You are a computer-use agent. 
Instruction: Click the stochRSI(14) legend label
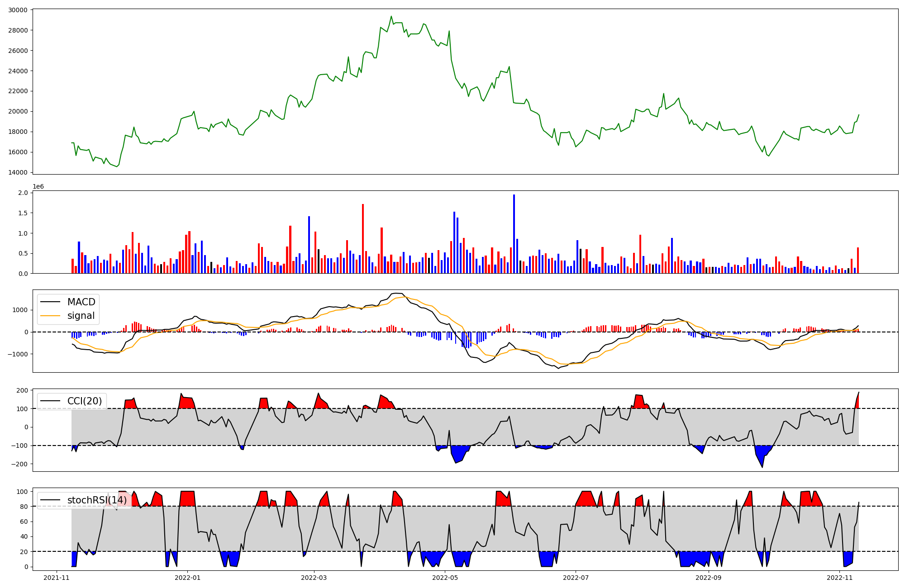click(x=97, y=500)
